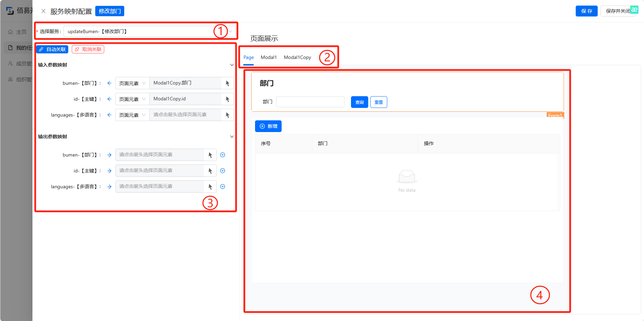Click the output id element placeholder field
The height and width of the screenshot is (321, 644).
pos(160,171)
